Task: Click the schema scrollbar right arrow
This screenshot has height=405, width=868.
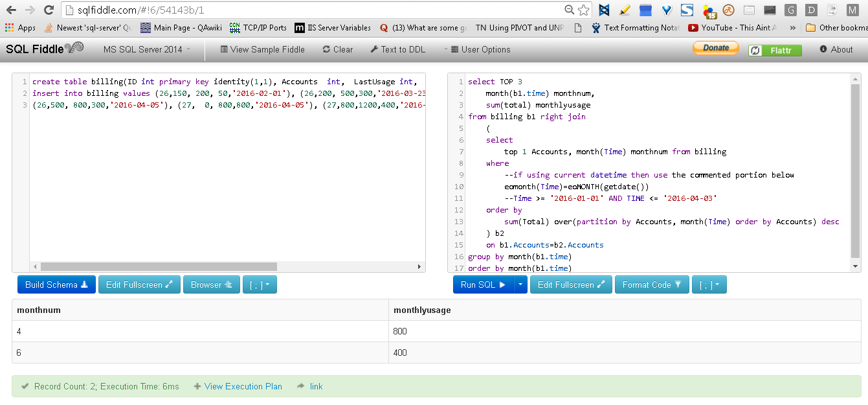Action: (x=419, y=266)
